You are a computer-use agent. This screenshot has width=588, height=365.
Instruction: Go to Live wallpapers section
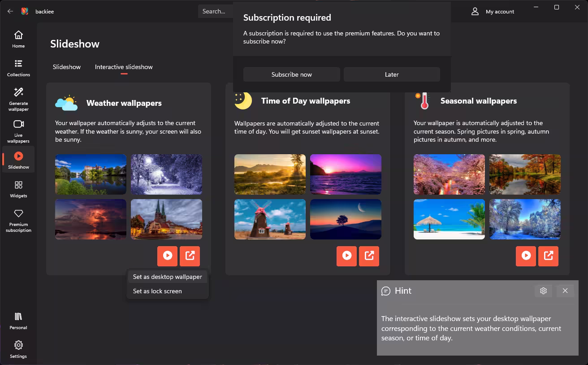coord(18,131)
